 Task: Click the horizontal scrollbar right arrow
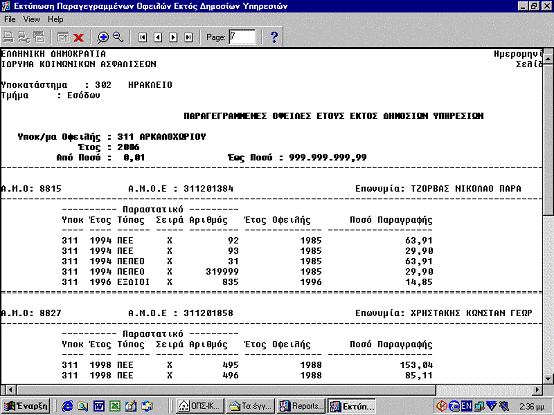537,390
